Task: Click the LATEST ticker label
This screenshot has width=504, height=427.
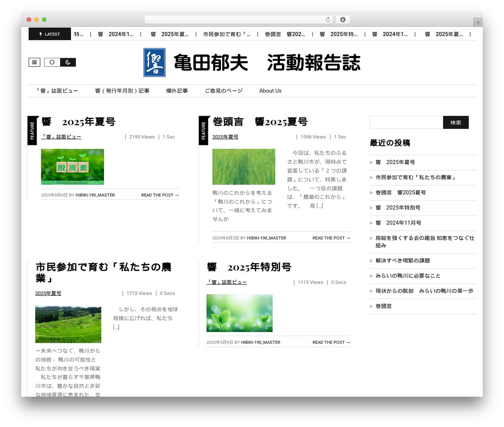Action: pyautogui.click(x=50, y=34)
